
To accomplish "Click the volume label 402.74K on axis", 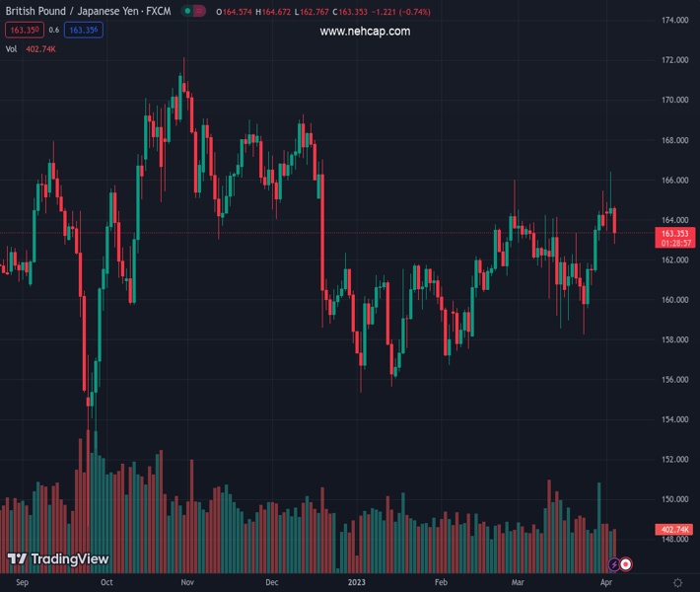I will pyautogui.click(x=675, y=530).
